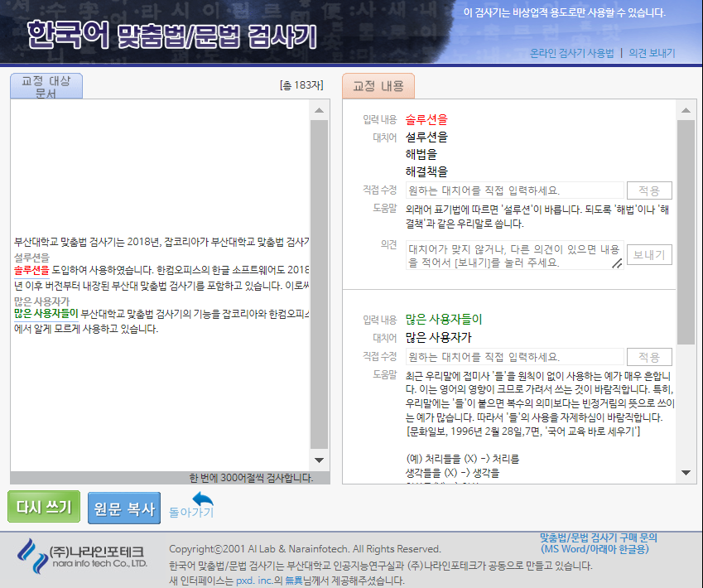703x588 pixels.
Task: Click direct edit field for 많은 사용자들이
Action: tap(515, 357)
